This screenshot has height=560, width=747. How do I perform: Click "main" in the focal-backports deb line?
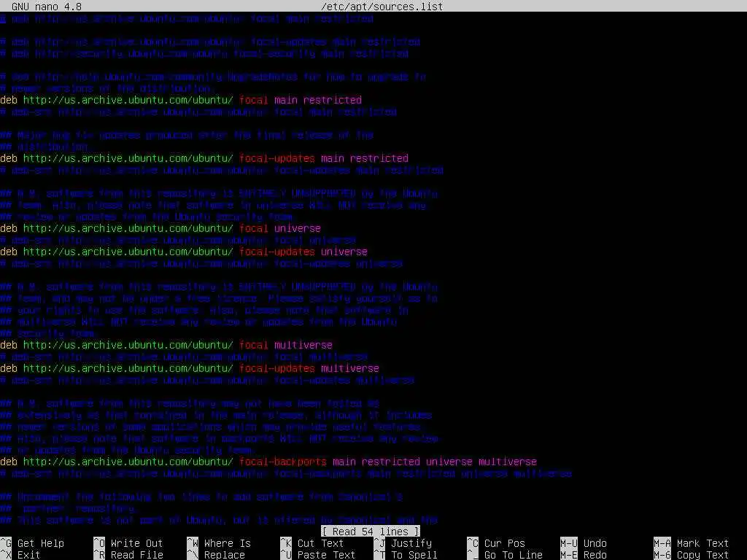(x=344, y=462)
